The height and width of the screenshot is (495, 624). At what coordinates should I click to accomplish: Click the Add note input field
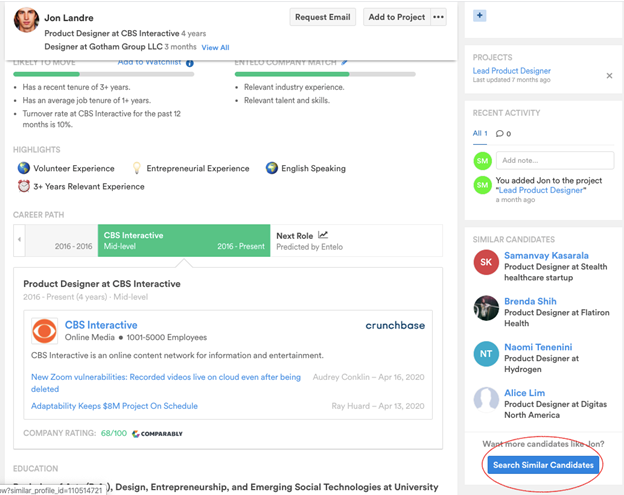click(x=555, y=160)
